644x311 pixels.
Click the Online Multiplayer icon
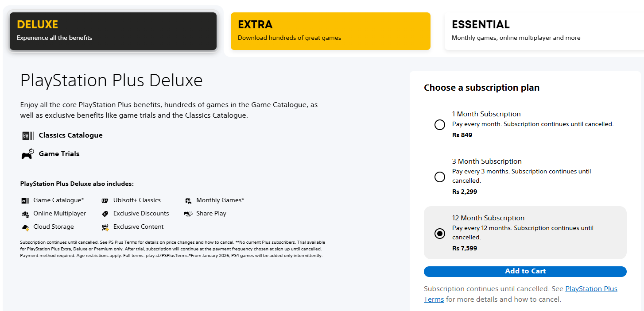coord(25,214)
